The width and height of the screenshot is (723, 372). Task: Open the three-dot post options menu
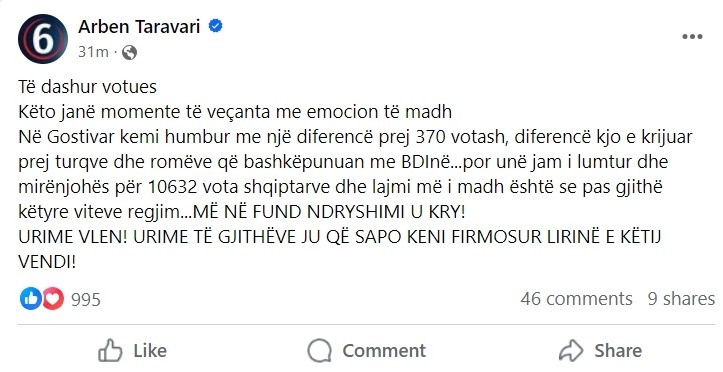tap(692, 36)
